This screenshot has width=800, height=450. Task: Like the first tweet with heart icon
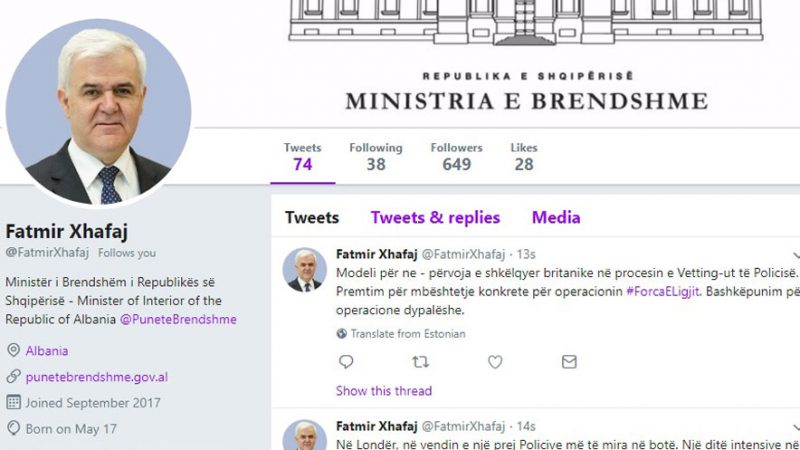tap(495, 362)
